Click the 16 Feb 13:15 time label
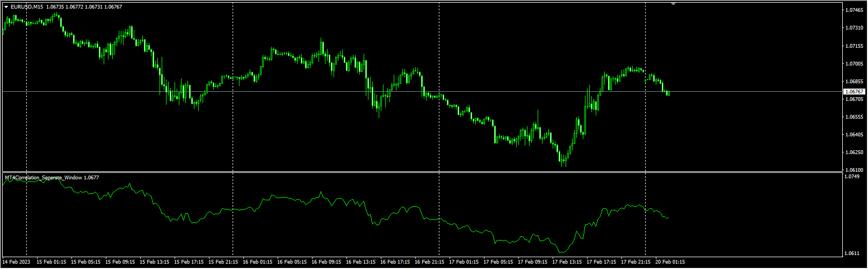The image size is (868, 269). 361,263
